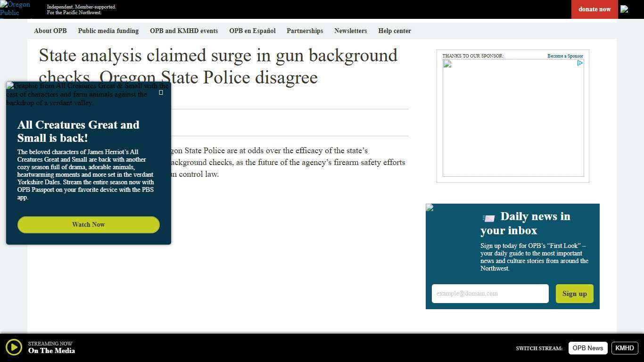This screenshot has width=644, height=362.
Task: Play the On The Media stream
Action: click(14, 347)
